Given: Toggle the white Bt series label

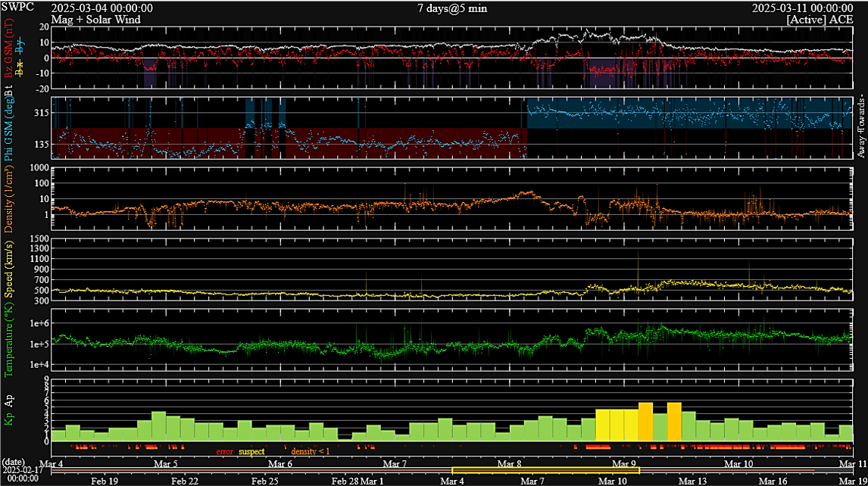Looking at the screenshot, I should point(9,90).
